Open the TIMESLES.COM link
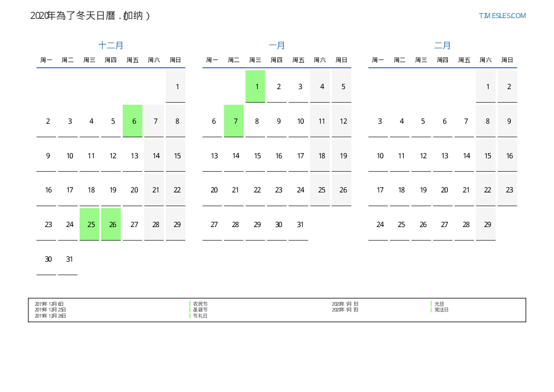The width and height of the screenshot is (554, 392). tap(502, 16)
